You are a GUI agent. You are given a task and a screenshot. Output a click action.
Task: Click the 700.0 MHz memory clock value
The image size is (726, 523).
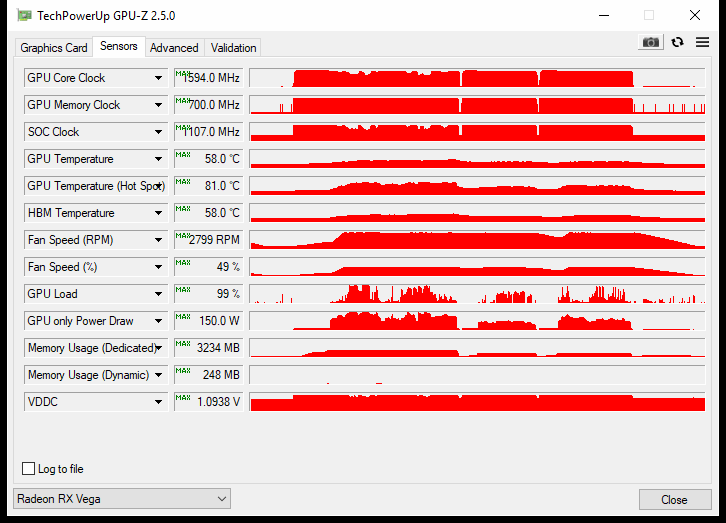click(x=208, y=105)
